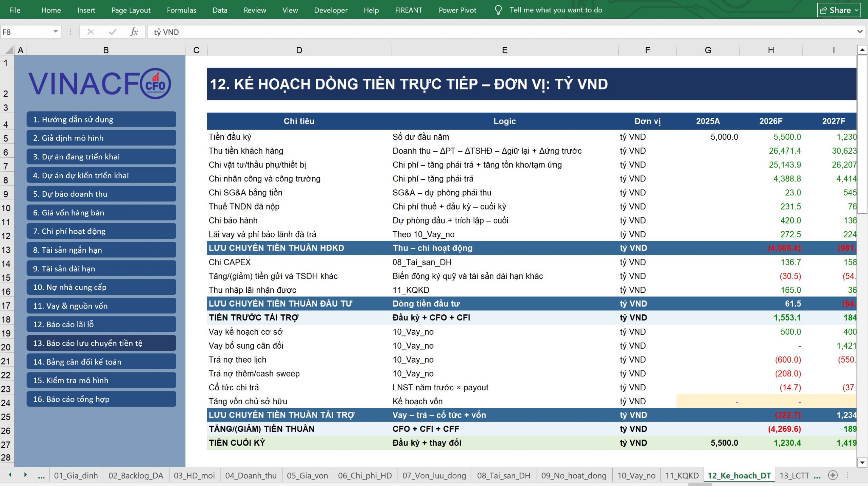The width and height of the screenshot is (868, 486).
Task: Open 13. Báo cáo lưu chuyển tiền tệ
Action: (x=101, y=343)
